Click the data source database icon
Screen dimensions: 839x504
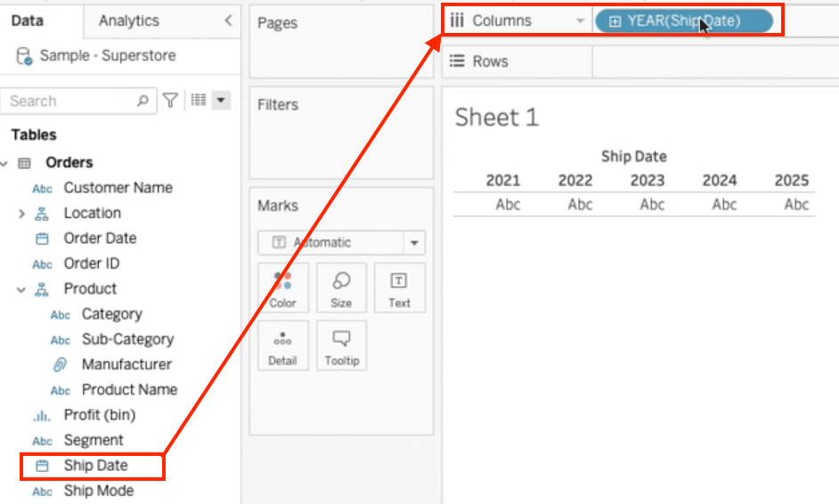coord(24,55)
